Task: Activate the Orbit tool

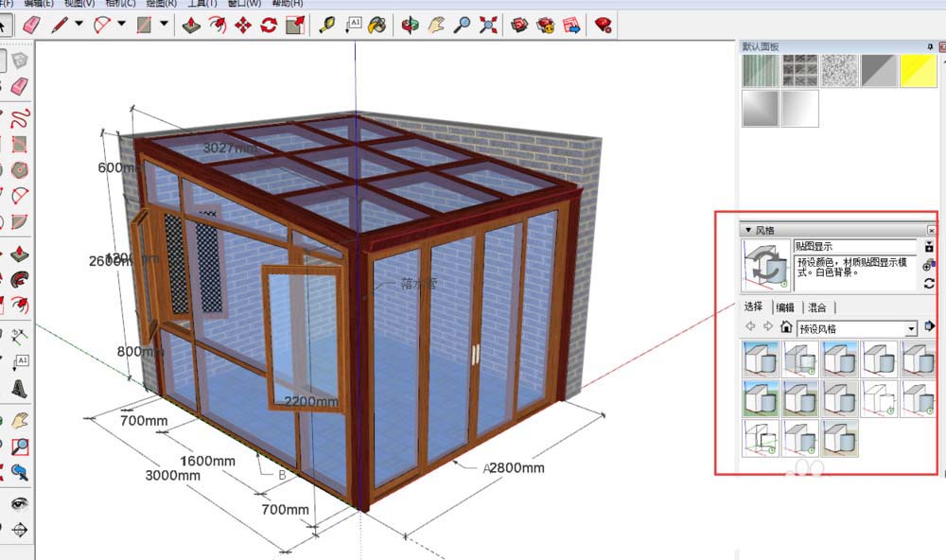Action: coord(411,25)
